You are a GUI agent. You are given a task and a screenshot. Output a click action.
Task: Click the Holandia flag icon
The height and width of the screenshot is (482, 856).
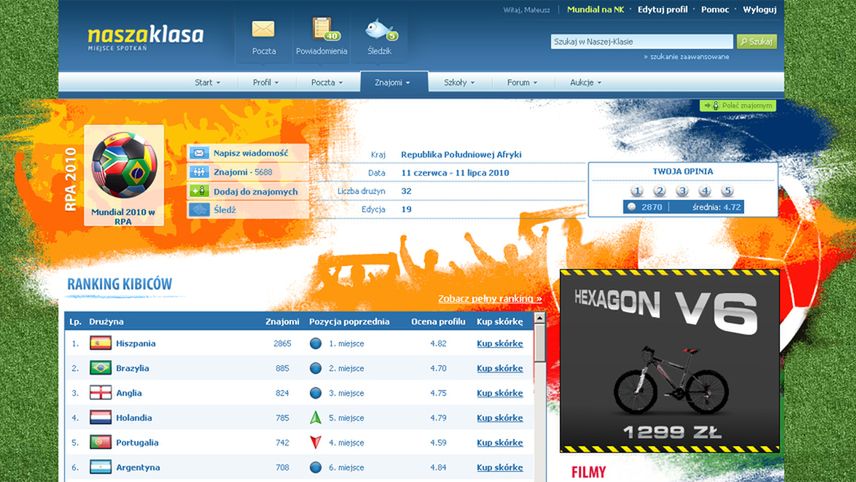[x=100, y=418]
